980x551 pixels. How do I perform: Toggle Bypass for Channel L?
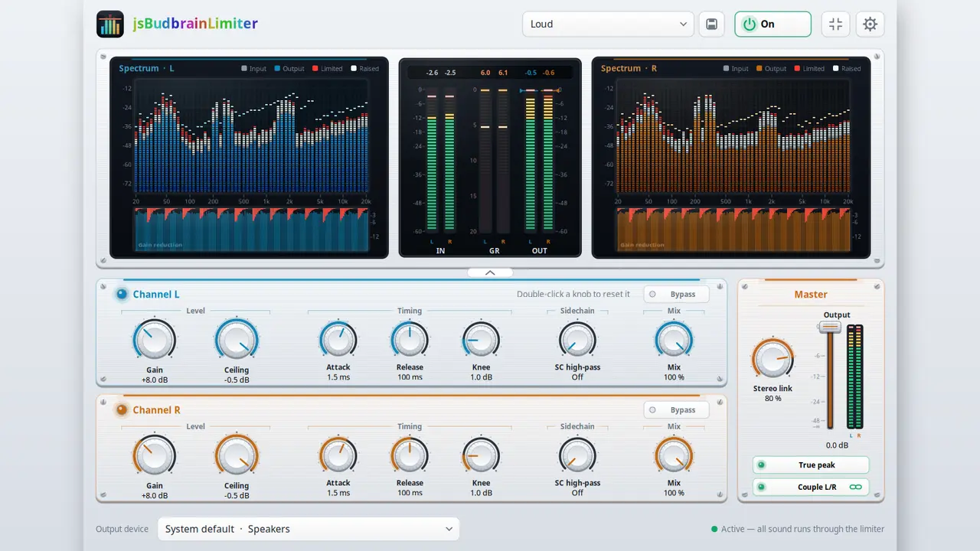coord(676,294)
